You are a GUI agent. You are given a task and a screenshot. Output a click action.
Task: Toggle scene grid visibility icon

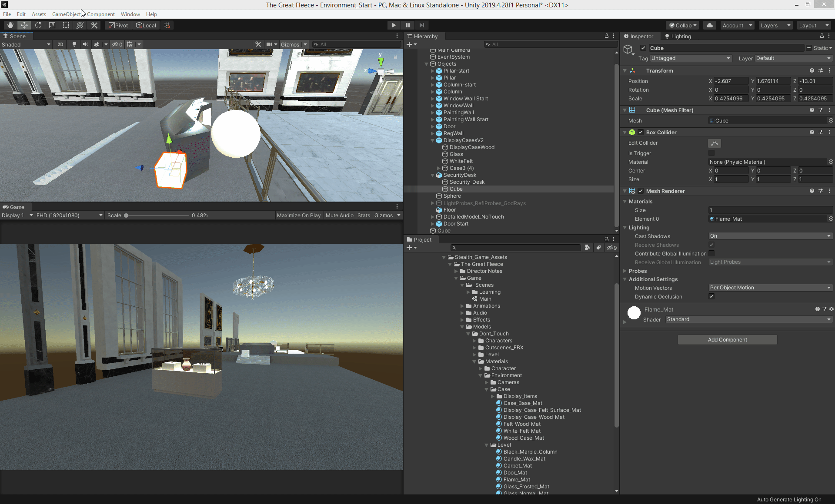[x=130, y=44]
